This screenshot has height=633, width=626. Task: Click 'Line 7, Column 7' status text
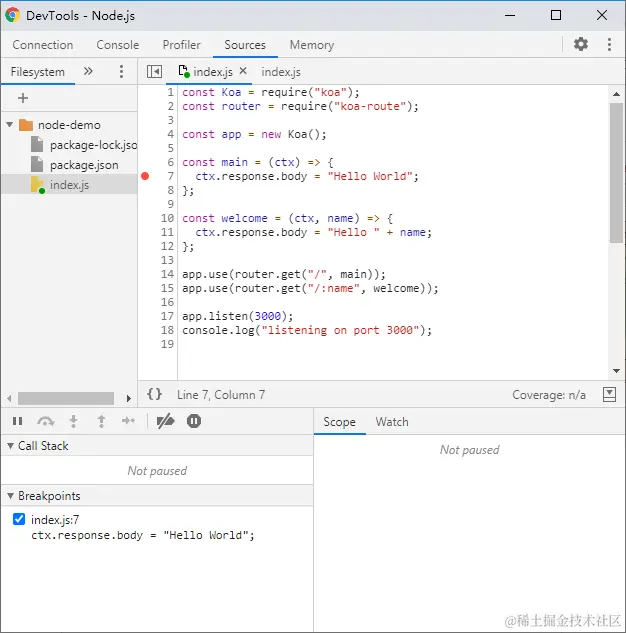pyautogui.click(x=221, y=395)
